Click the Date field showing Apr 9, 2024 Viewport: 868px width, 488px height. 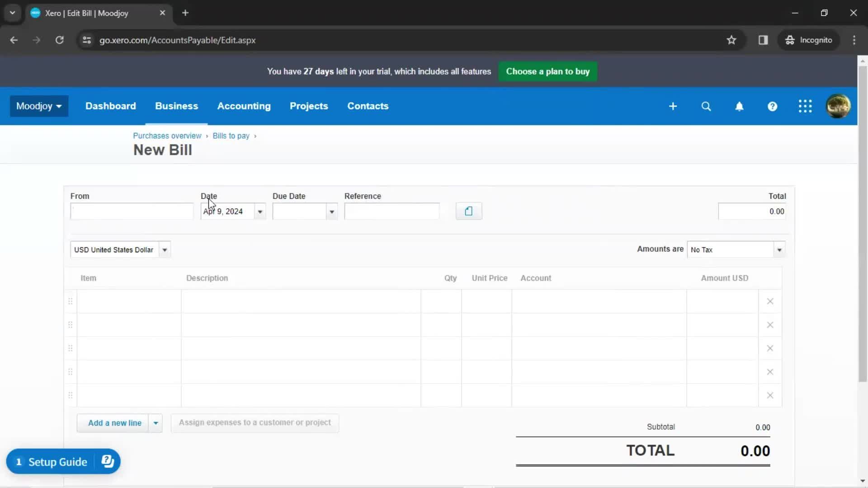[228, 211]
